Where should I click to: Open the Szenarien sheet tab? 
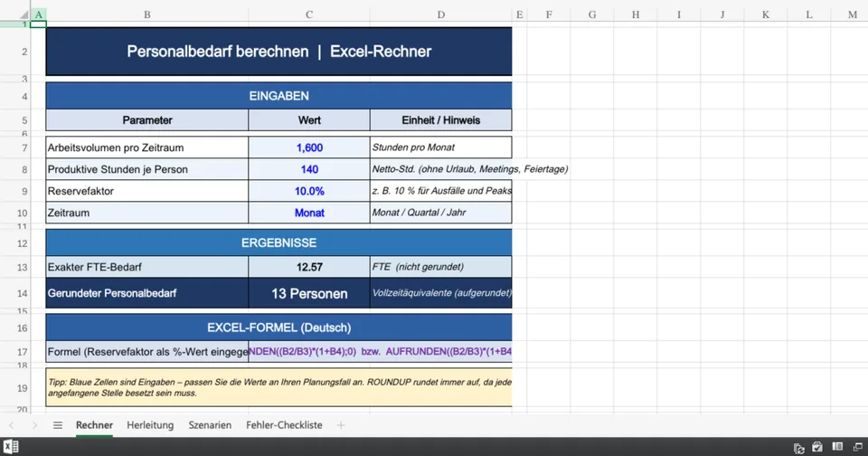210,425
